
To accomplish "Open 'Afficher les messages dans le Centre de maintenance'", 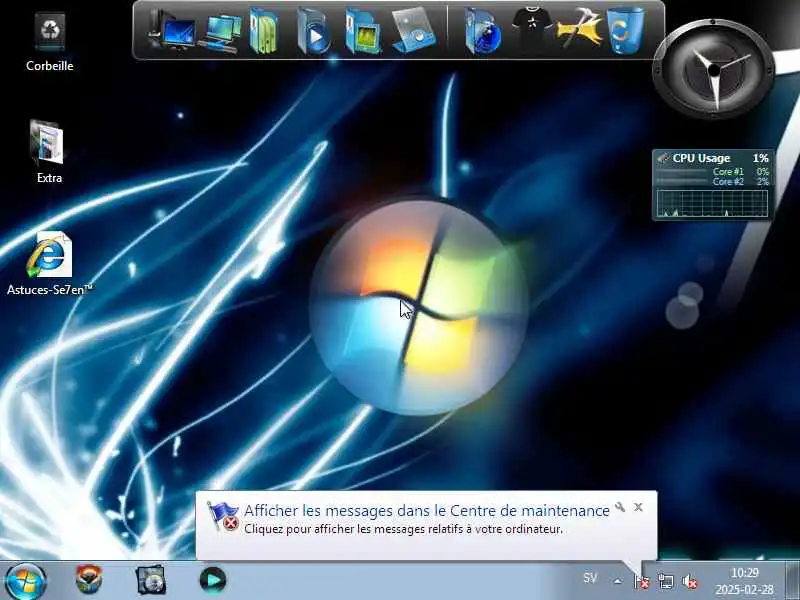I will [x=427, y=510].
